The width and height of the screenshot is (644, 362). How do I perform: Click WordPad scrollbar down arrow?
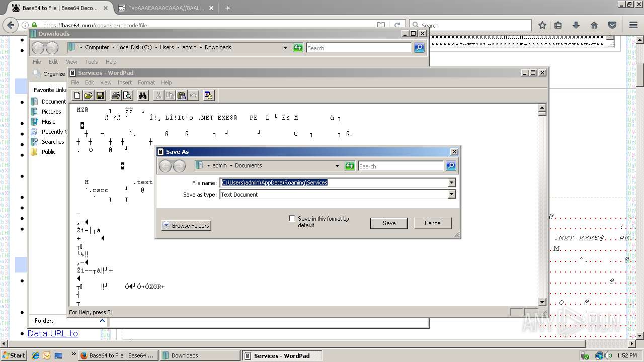[x=542, y=302]
